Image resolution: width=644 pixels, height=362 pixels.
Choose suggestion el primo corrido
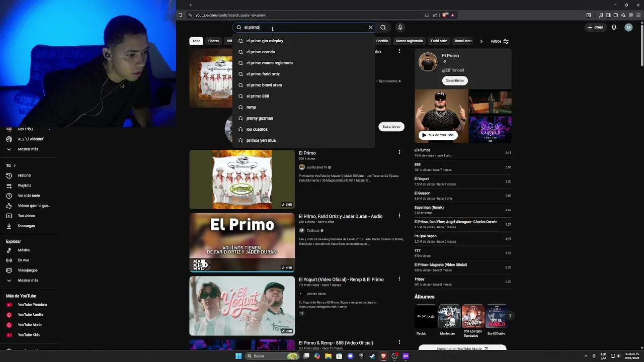(303, 52)
